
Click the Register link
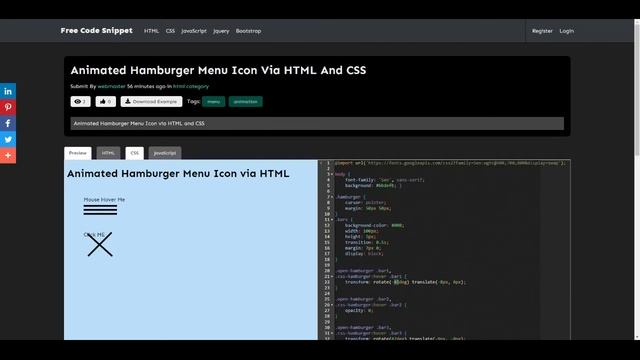click(542, 31)
